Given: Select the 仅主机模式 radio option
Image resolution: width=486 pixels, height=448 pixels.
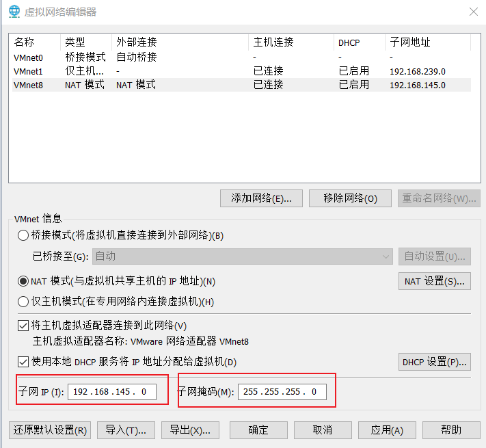Looking at the screenshot, I should (x=23, y=302).
